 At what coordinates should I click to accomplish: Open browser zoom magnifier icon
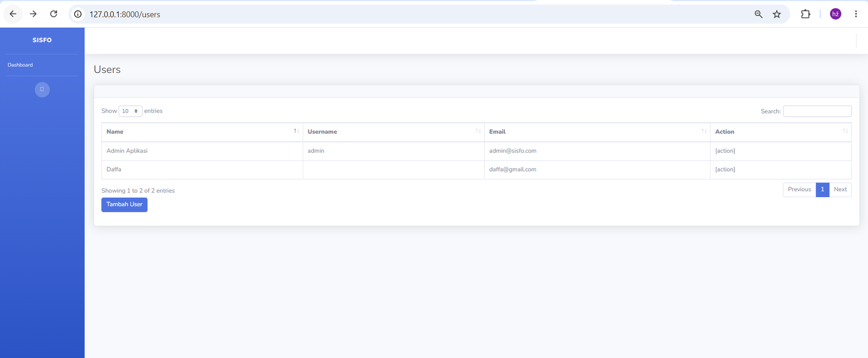click(758, 14)
